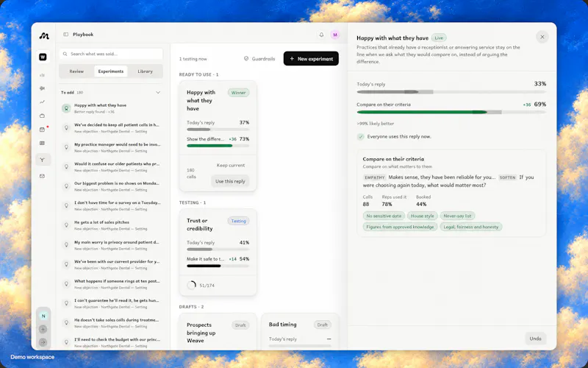The width and height of the screenshot is (588, 368).
Task: Open the briefcase sidebar icon
Action: point(43,116)
